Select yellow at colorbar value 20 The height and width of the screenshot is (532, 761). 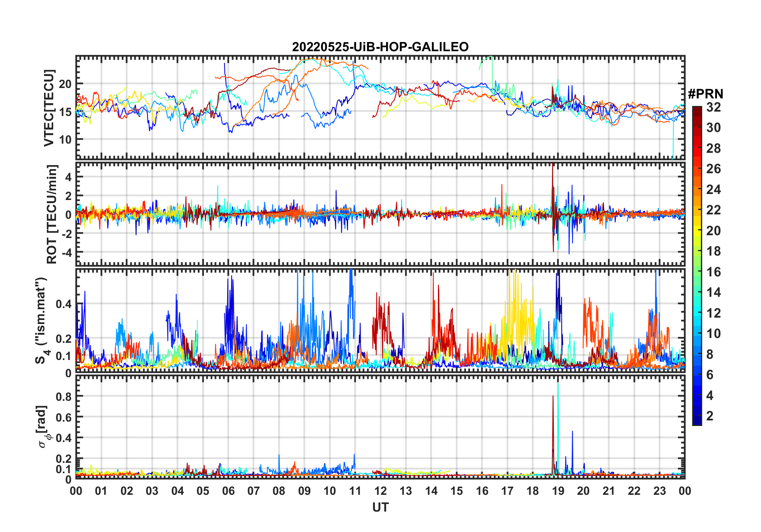[x=697, y=230]
